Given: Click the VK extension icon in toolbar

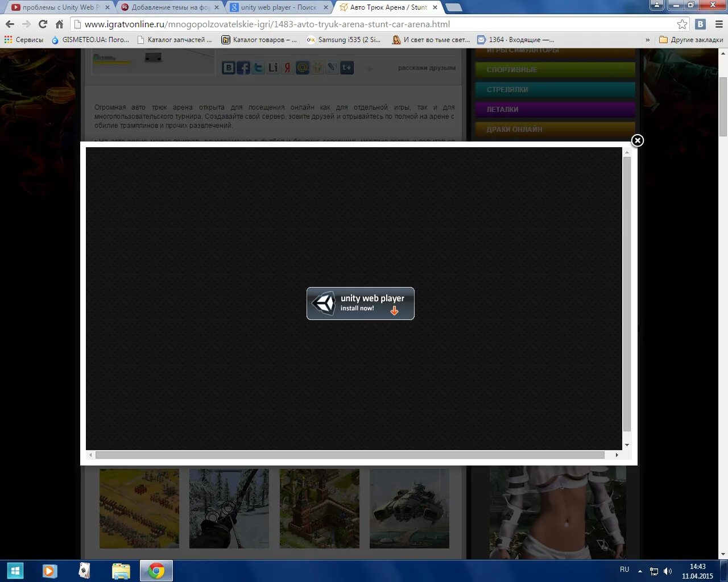Looking at the screenshot, I should 700,24.
